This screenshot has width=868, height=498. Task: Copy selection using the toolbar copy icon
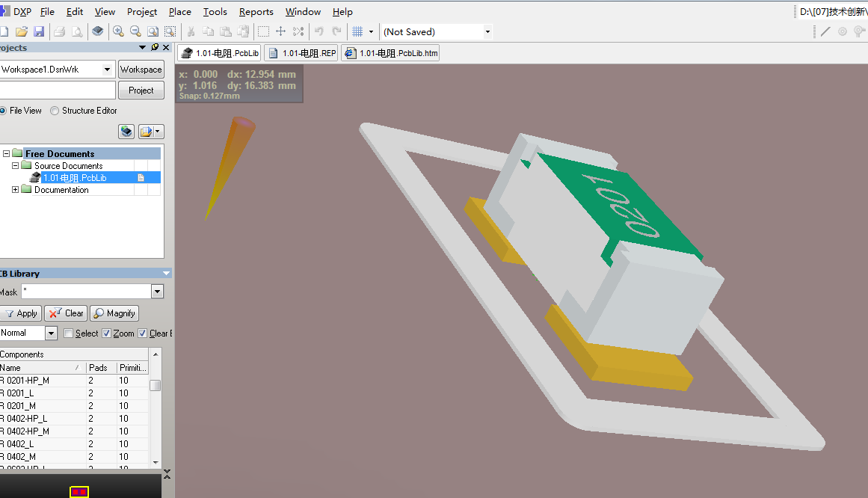tap(208, 31)
